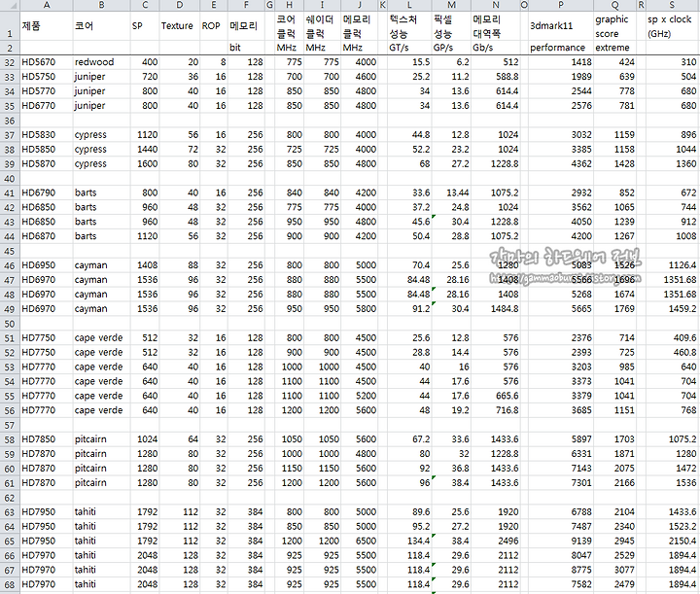Click the 88 Texture cell for HD6950
Image resolution: width=700 pixels, height=594 pixels.
(180, 265)
